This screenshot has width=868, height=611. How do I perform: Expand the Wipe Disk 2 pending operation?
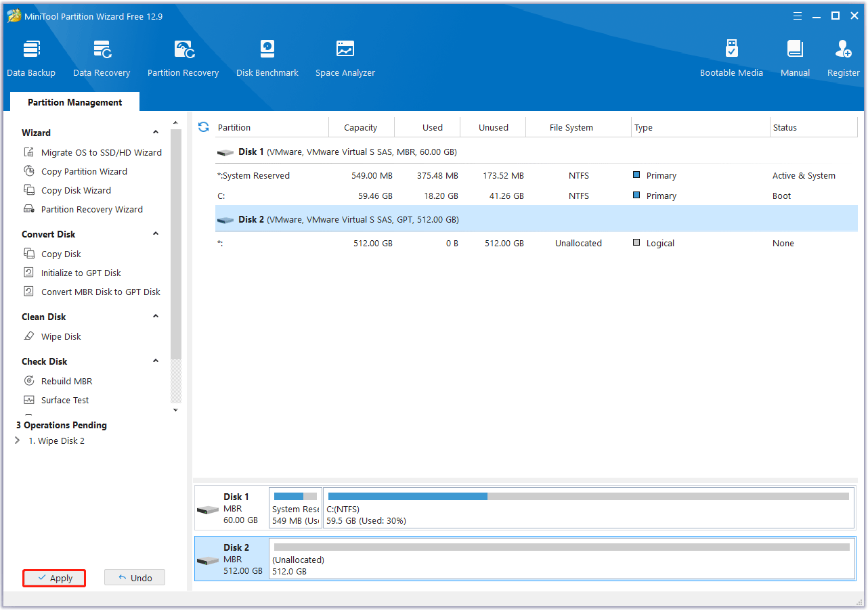tap(17, 440)
